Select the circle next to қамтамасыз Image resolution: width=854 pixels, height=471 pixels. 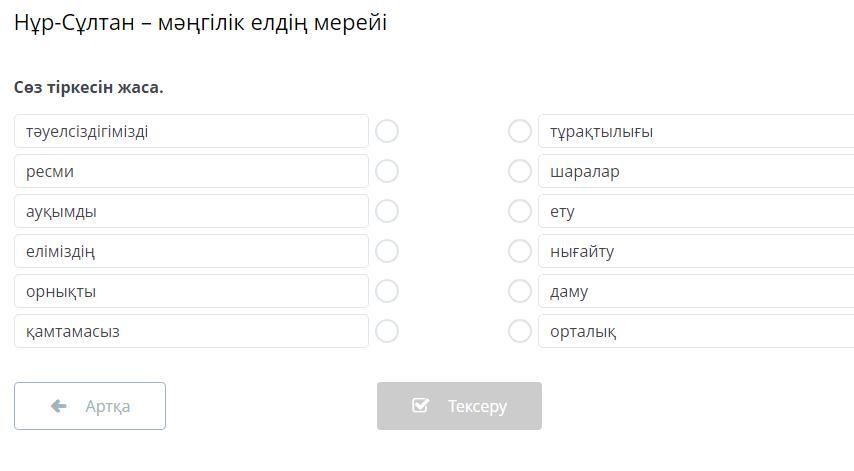click(387, 331)
